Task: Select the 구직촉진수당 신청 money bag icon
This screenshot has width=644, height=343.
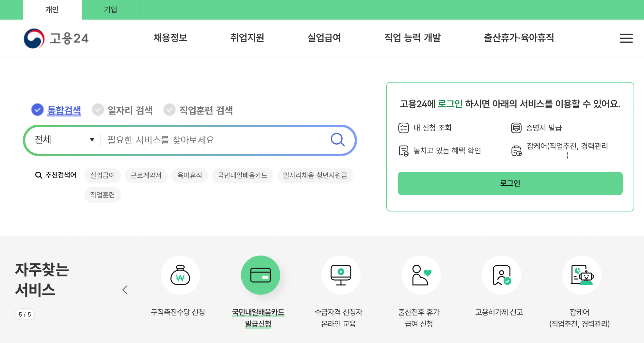Action: coord(180,275)
